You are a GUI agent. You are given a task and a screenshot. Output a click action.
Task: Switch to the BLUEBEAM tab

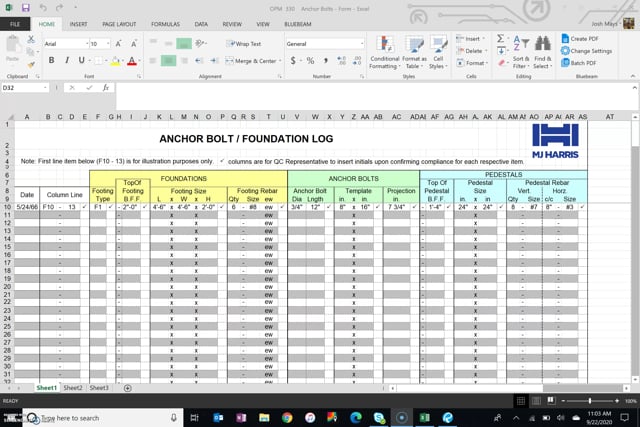(x=298, y=24)
